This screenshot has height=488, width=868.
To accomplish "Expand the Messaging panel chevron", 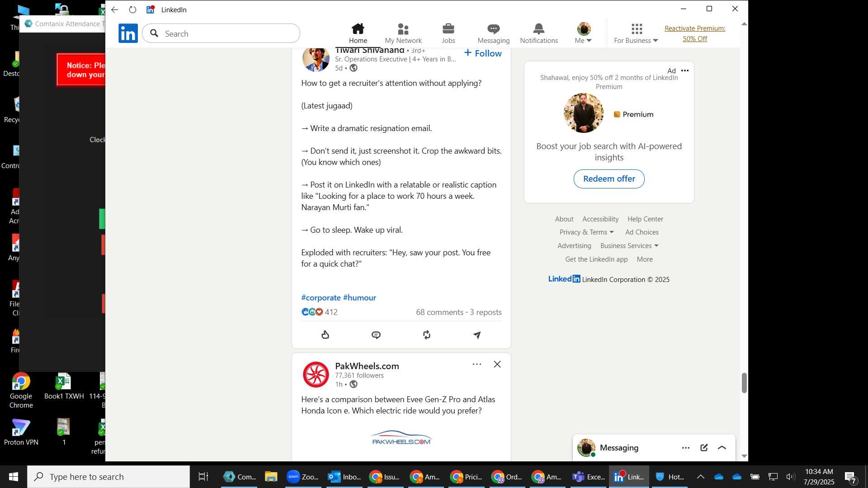I will 722,448.
